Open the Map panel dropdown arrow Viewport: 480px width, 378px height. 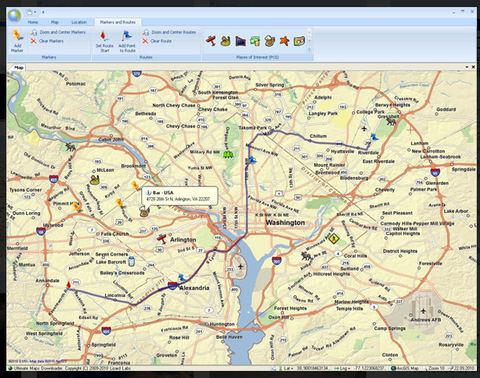(x=467, y=67)
